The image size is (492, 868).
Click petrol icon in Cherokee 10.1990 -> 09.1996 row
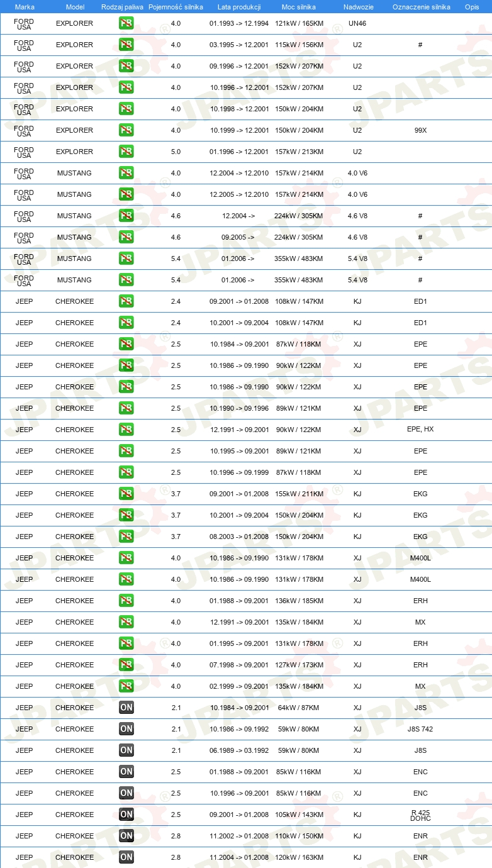(x=126, y=408)
